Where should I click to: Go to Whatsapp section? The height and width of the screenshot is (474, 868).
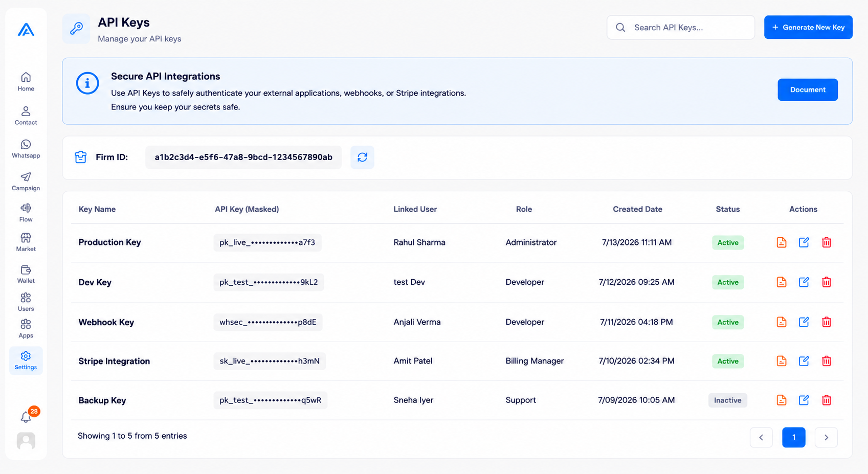[26, 149]
